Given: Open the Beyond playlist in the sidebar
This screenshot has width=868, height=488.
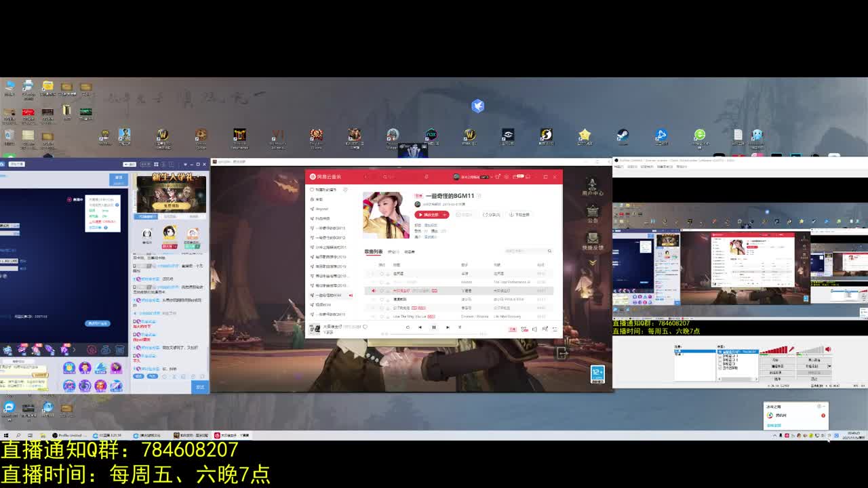Looking at the screenshot, I should coord(322,209).
